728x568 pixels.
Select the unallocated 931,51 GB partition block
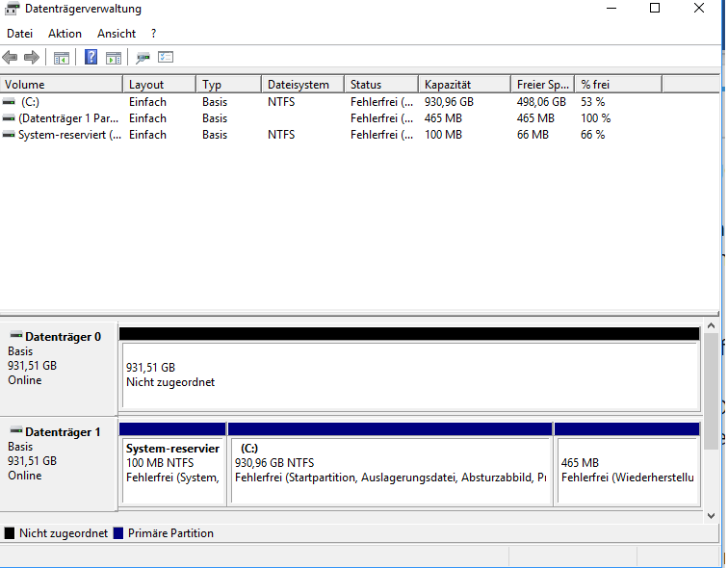pos(409,370)
